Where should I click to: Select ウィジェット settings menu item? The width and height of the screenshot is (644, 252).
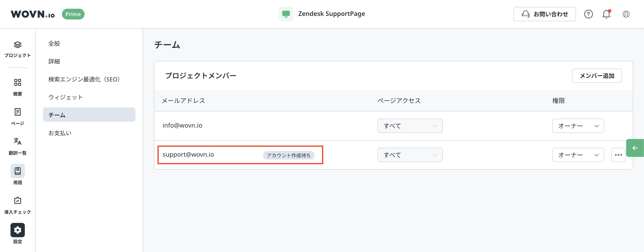[66, 97]
